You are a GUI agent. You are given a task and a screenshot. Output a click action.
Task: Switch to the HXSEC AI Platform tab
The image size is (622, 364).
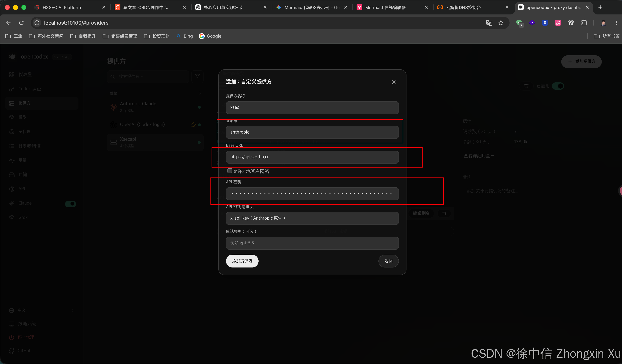[70, 7]
